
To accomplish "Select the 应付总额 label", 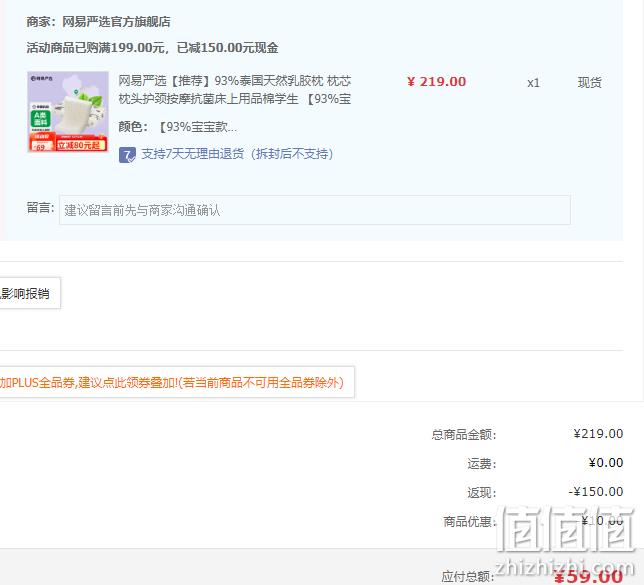I will [468, 576].
